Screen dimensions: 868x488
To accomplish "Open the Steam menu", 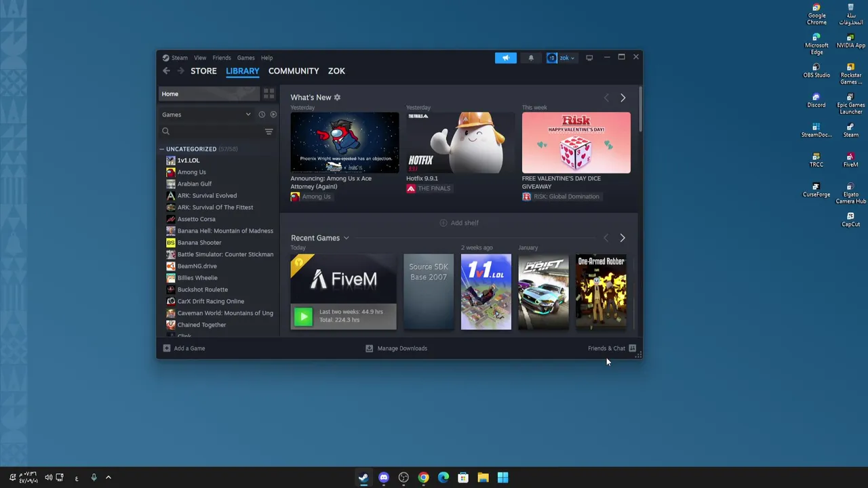I will tap(179, 58).
